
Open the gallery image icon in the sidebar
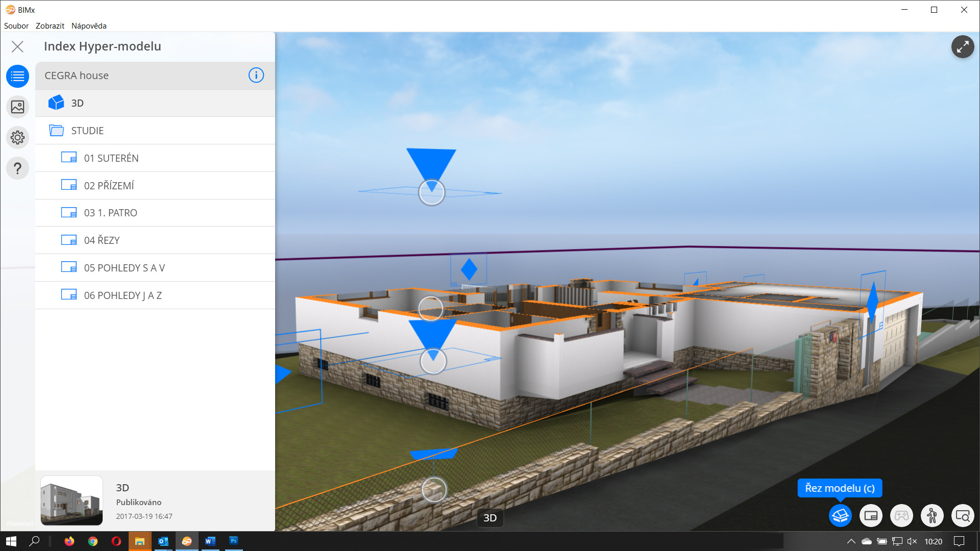17,107
